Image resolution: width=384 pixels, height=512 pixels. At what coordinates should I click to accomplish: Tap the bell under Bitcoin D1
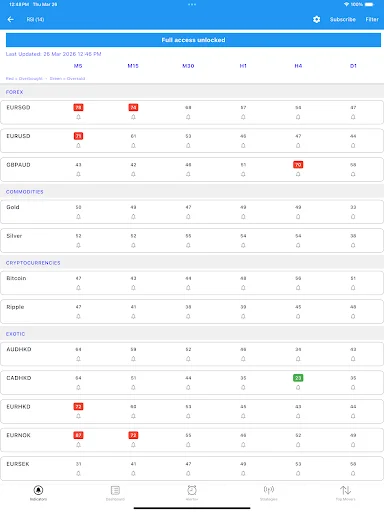pyautogui.click(x=353, y=288)
